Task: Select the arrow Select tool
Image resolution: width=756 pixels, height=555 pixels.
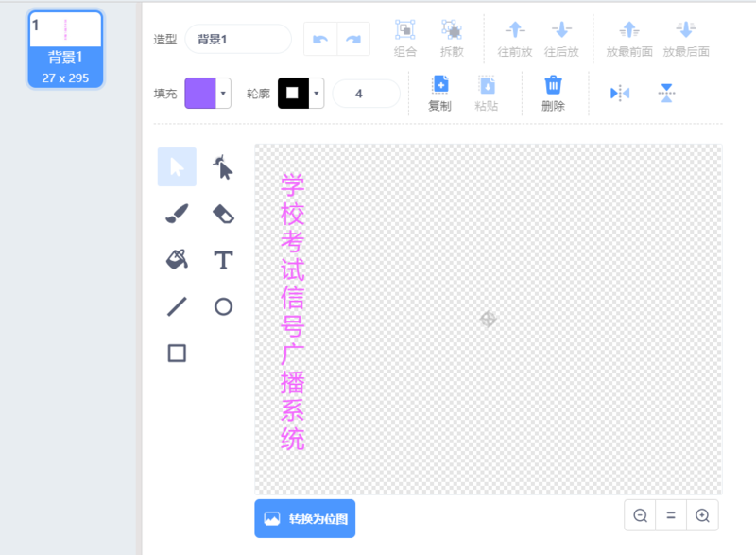Action: [x=177, y=167]
